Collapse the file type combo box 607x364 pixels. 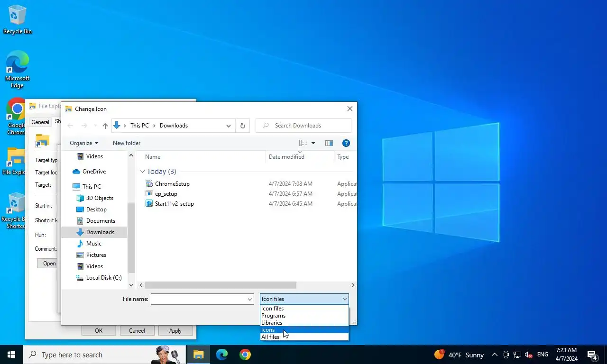[344, 299]
